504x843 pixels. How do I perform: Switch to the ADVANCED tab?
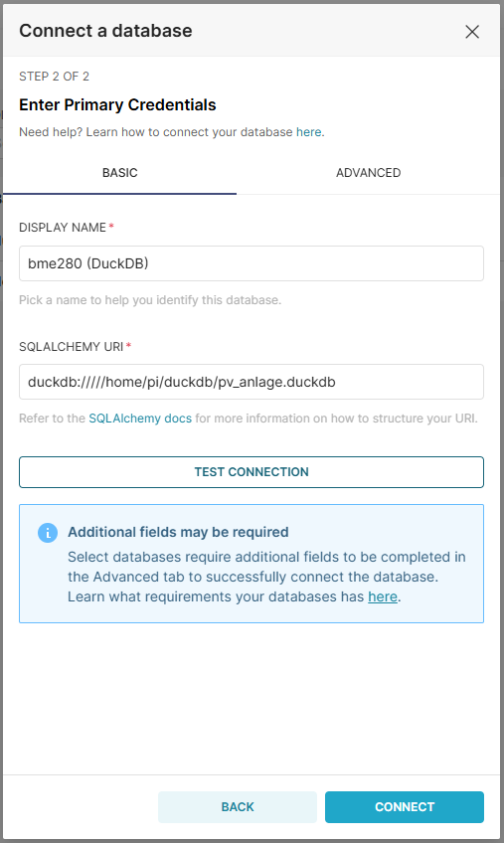pyautogui.click(x=369, y=173)
